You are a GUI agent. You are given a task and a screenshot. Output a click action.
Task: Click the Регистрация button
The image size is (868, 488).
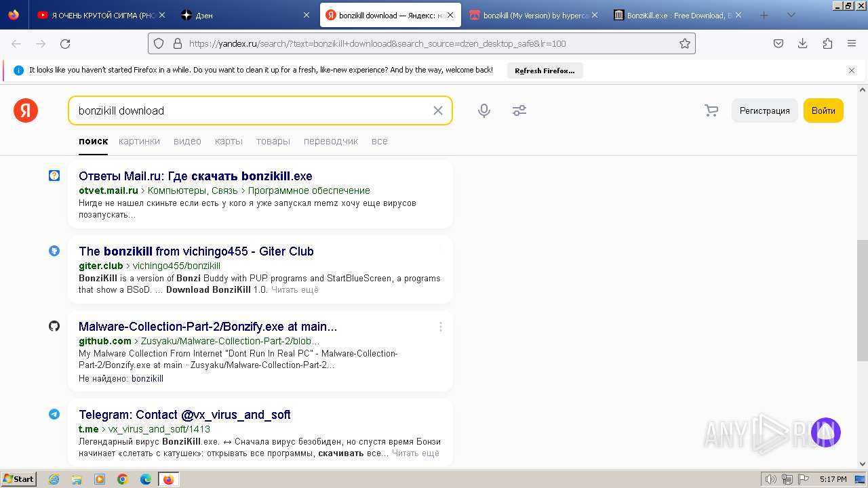(x=764, y=110)
